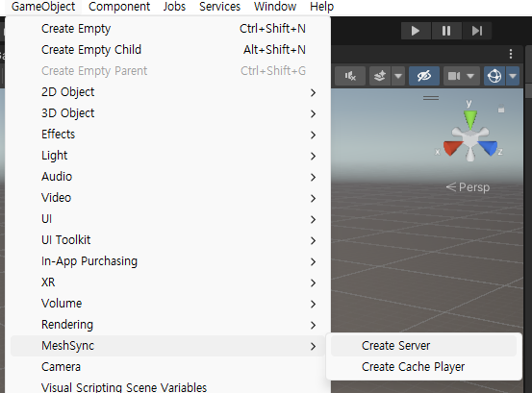Open the GameObject menu
Screen dimensions: 532x393
[43, 7]
